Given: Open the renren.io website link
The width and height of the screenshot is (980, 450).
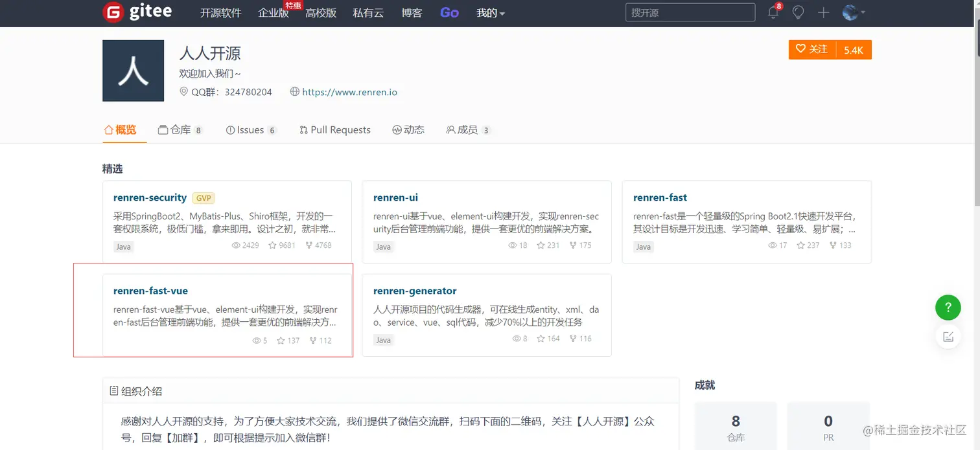Looking at the screenshot, I should [349, 92].
